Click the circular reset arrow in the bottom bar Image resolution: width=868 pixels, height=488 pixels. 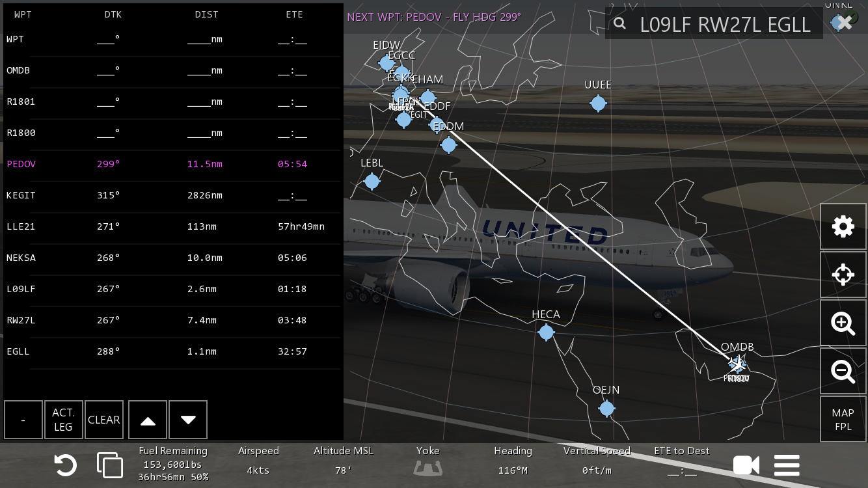coord(66,465)
